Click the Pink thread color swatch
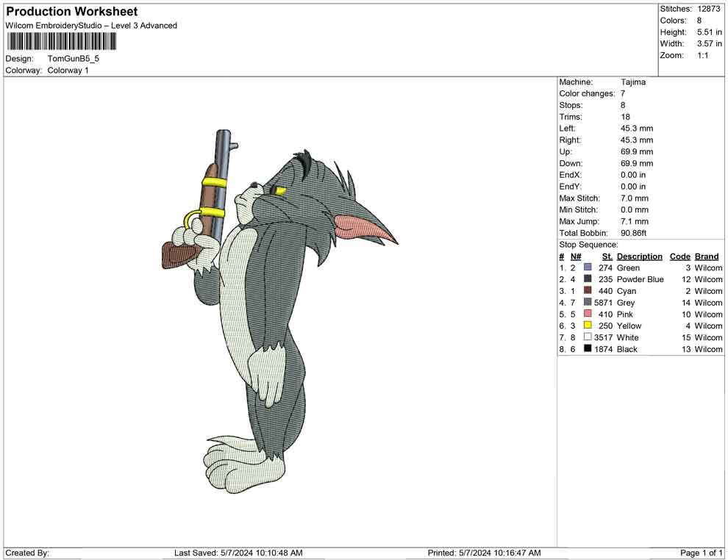 click(x=588, y=314)
